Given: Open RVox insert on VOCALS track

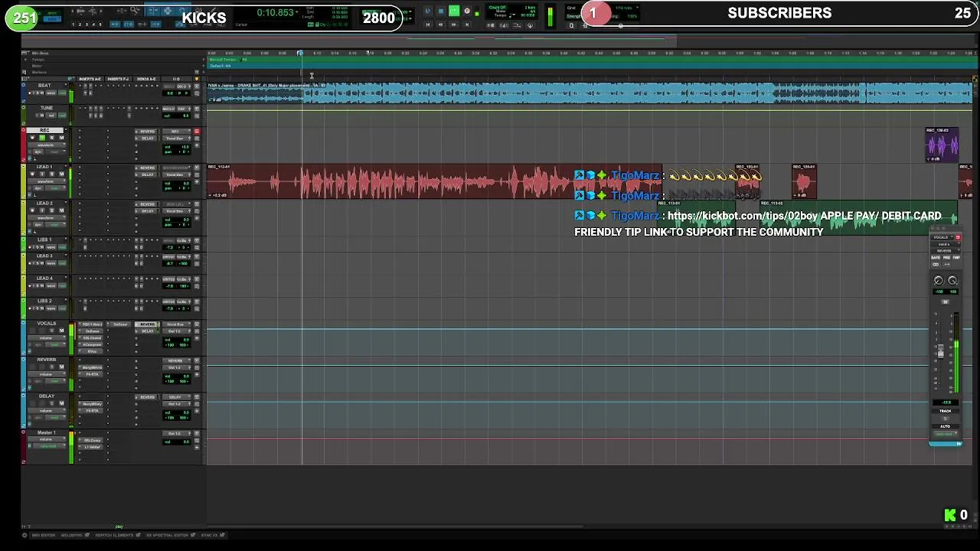Looking at the screenshot, I should pyautogui.click(x=92, y=351).
